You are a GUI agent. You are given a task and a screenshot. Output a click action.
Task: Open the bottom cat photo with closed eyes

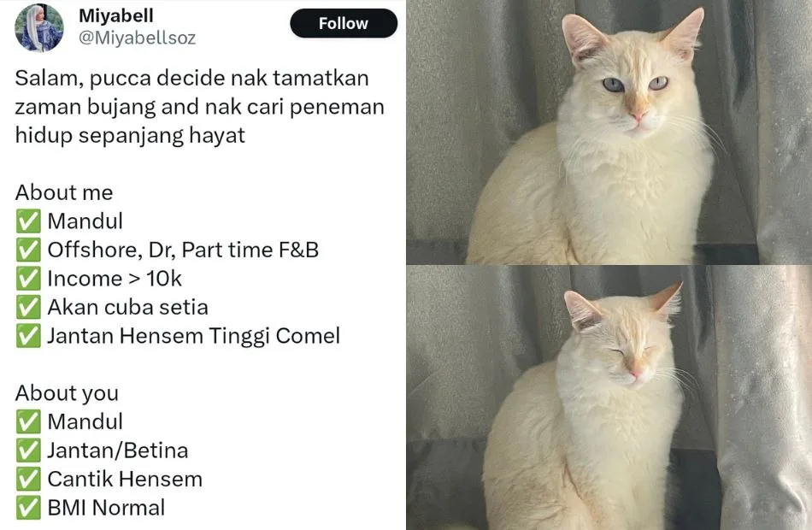click(609, 397)
